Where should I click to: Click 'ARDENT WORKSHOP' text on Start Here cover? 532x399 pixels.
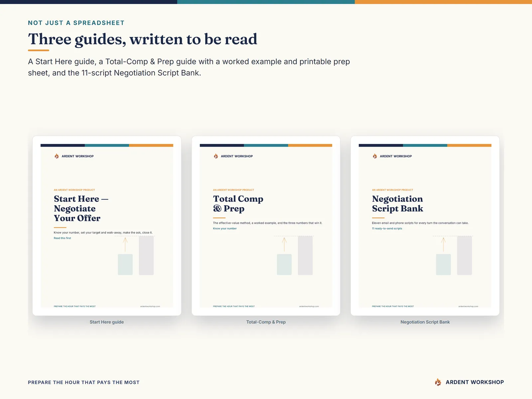click(77, 156)
